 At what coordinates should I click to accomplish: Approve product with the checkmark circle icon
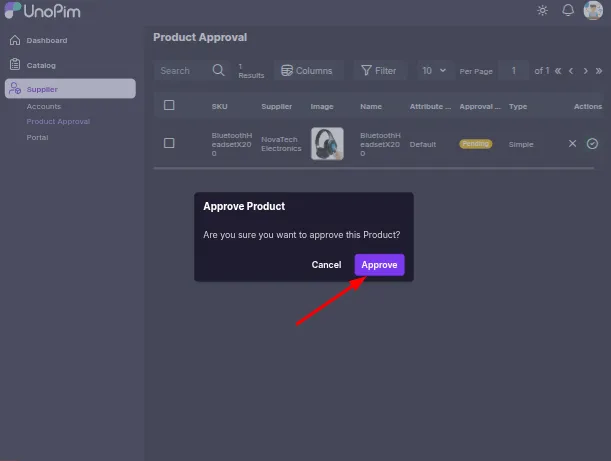click(x=592, y=144)
